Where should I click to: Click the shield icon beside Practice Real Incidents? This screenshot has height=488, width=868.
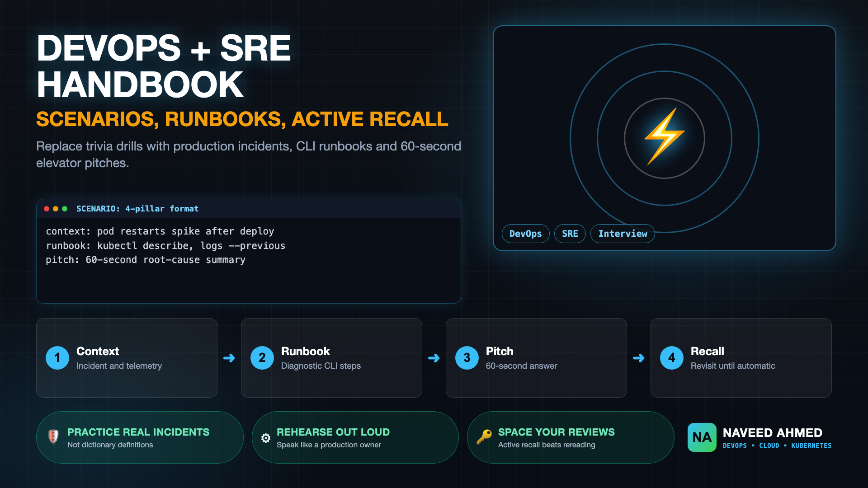coord(53,436)
